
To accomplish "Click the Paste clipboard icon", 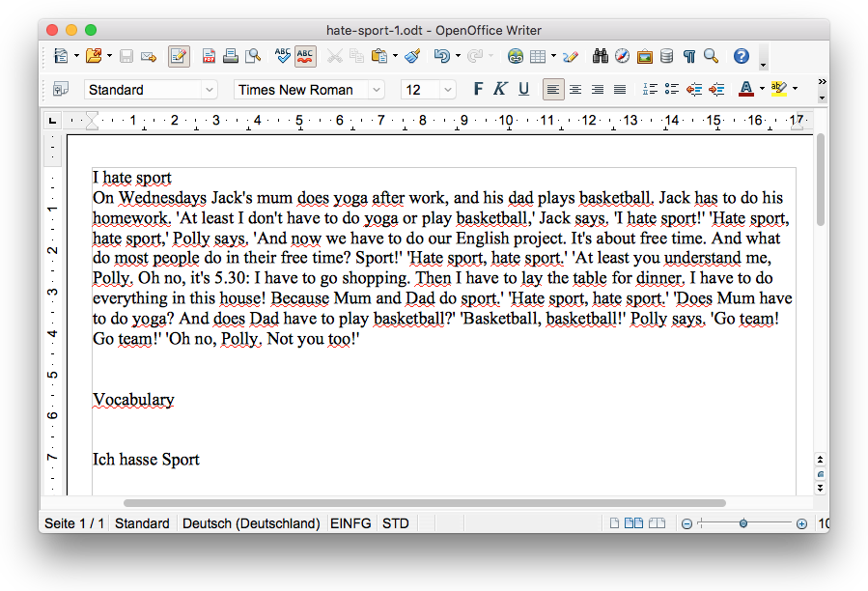I will click(379, 56).
